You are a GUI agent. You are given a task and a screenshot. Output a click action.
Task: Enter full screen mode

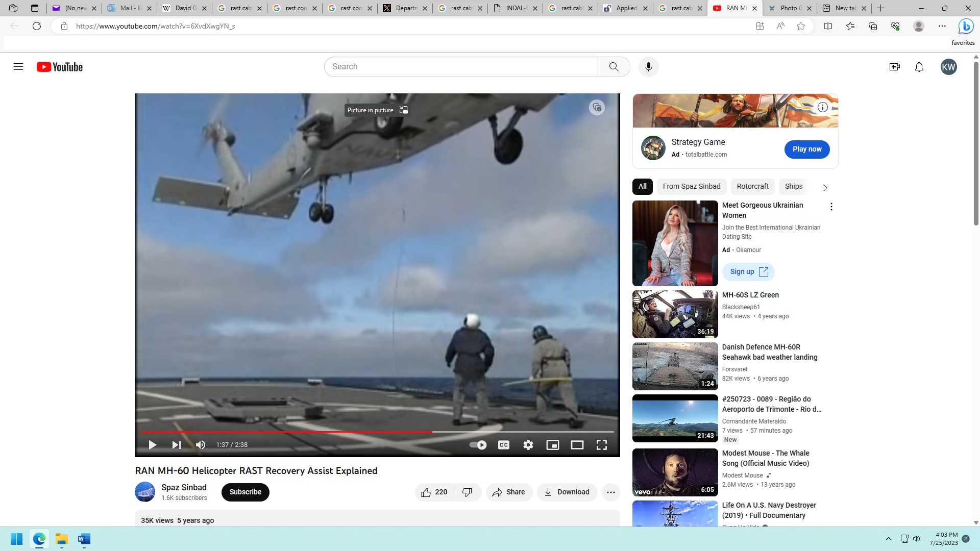pyautogui.click(x=602, y=445)
